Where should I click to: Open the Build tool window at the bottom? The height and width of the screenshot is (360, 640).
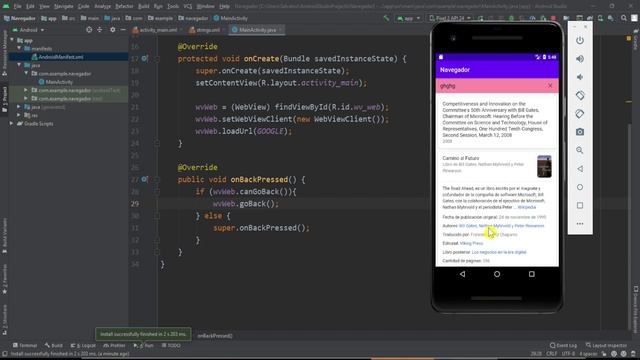[53, 345]
